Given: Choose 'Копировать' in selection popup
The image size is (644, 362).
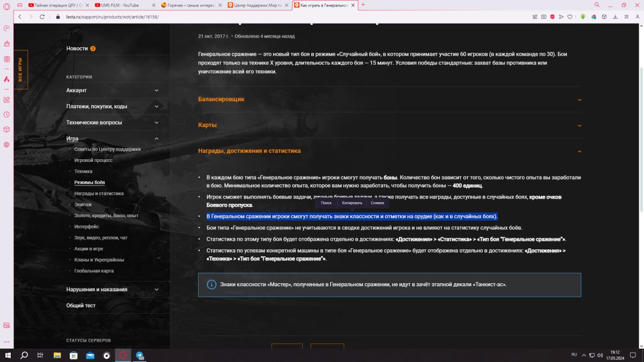Looking at the screenshot, I should click(x=352, y=203).
